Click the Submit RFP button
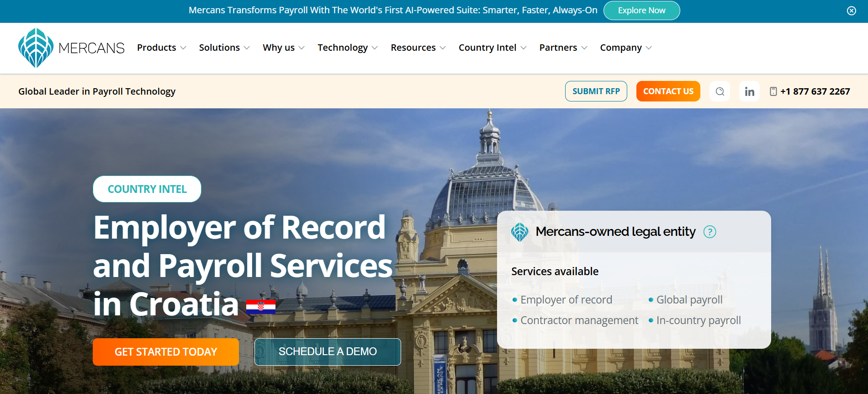Viewport: 868px width, 394px height. point(596,91)
